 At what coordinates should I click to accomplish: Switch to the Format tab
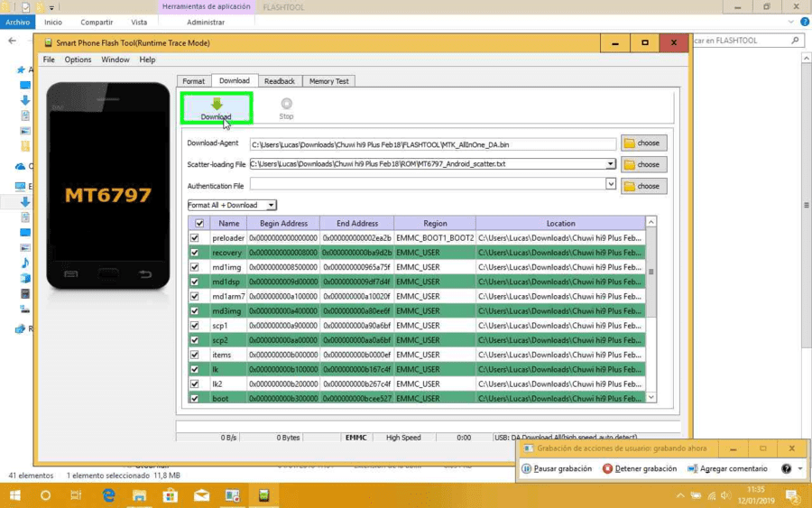tap(194, 81)
